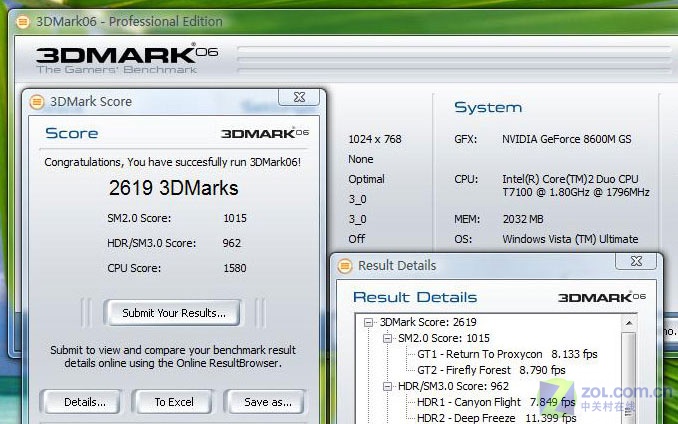
Task: Close the 3DMark Score dialog
Action: (x=299, y=97)
